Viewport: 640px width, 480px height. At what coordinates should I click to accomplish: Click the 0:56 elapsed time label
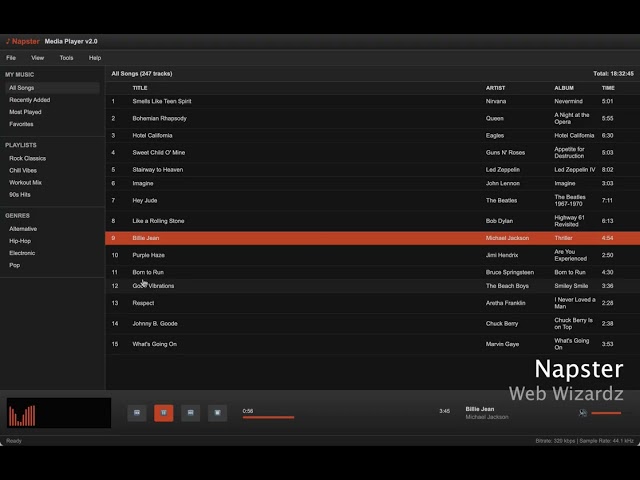[x=248, y=411]
